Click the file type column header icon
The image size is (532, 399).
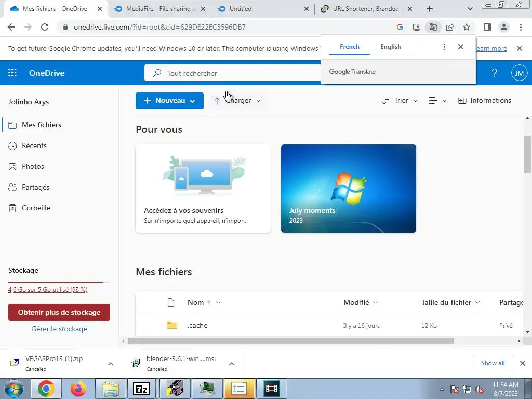171,302
